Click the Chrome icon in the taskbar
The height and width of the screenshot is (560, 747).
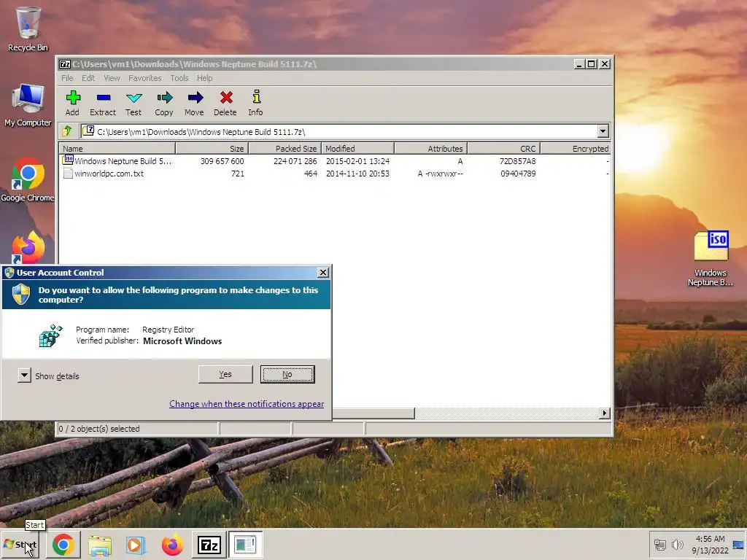click(x=63, y=544)
